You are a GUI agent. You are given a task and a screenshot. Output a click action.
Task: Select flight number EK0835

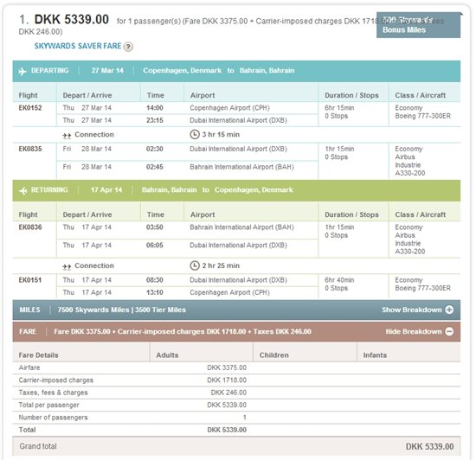click(30, 149)
